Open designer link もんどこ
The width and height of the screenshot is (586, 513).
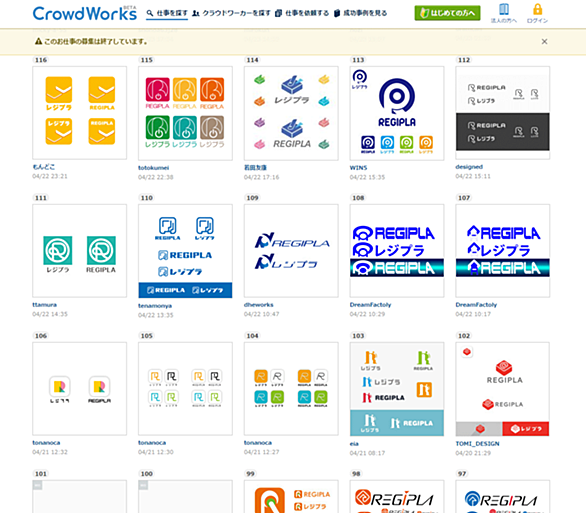[x=44, y=167]
